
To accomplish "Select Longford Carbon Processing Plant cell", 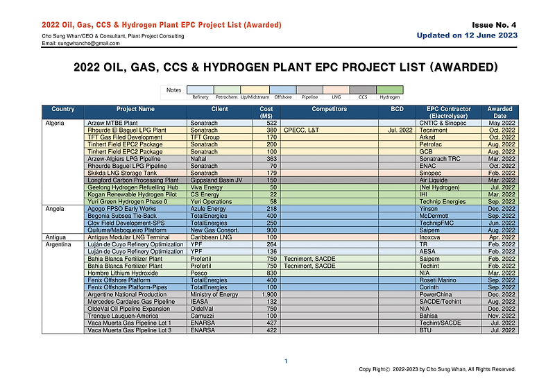I will pyautogui.click(x=135, y=180).
